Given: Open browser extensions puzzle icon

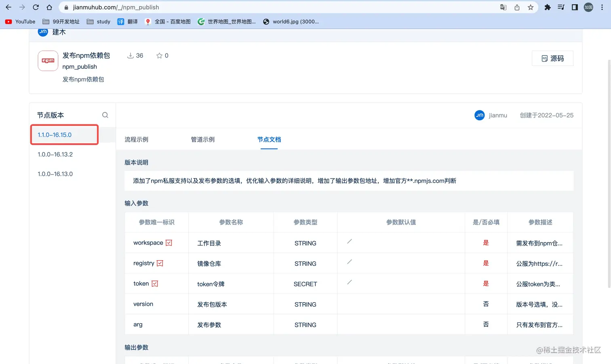Looking at the screenshot, I should coord(548,7).
